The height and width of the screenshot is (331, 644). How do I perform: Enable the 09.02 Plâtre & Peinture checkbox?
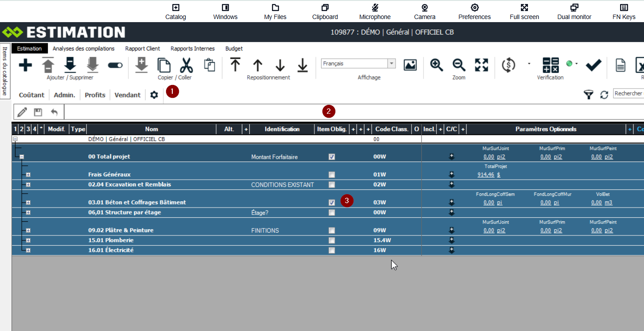coord(332,231)
